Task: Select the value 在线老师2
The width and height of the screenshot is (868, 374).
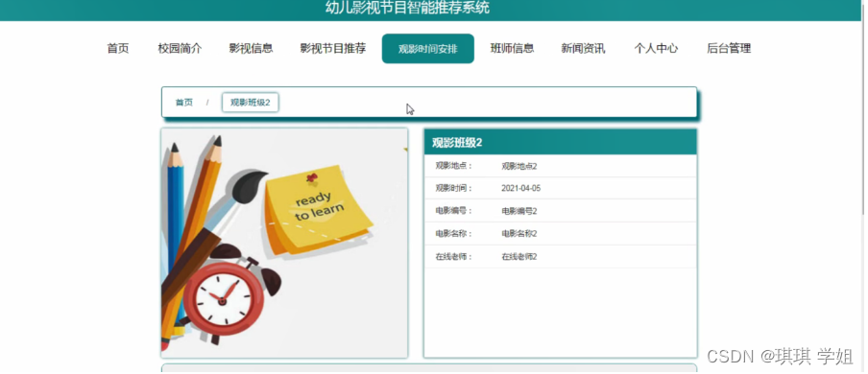Action: 519,257
